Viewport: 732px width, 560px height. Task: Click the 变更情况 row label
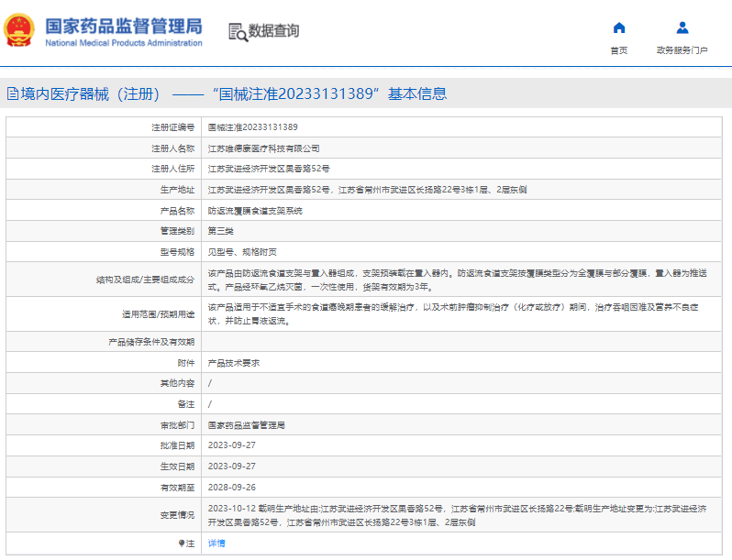(177, 515)
